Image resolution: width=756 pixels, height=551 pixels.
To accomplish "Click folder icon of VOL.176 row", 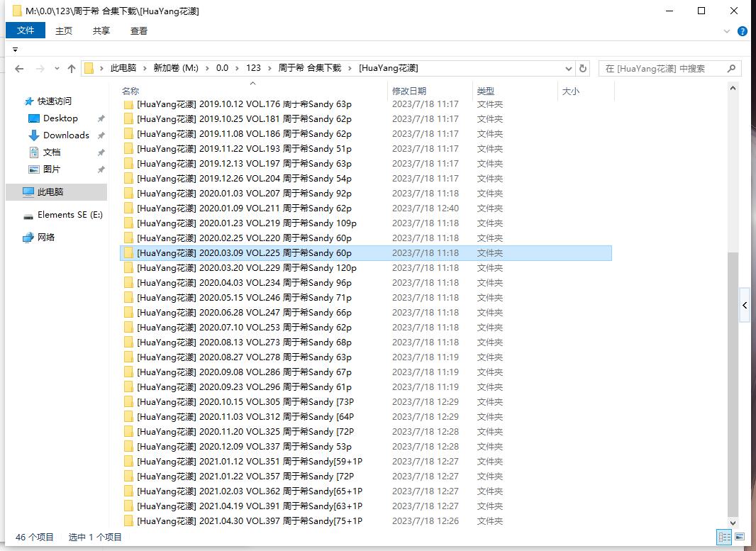I will click(x=128, y=104).
